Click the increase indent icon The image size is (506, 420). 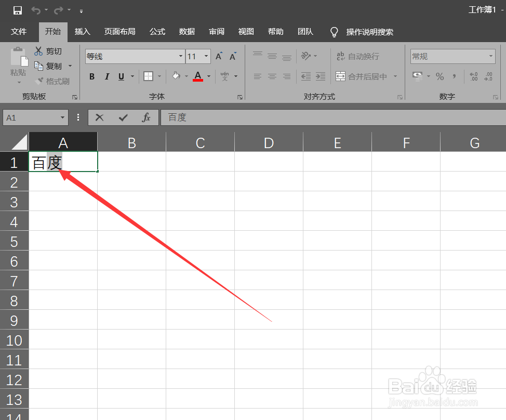click(321, 76)
